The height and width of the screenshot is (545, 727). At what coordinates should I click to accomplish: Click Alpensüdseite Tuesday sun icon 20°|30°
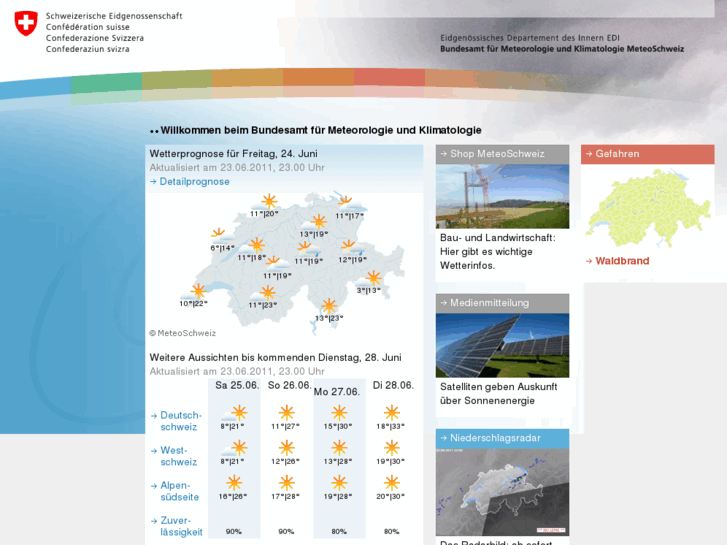391,483
